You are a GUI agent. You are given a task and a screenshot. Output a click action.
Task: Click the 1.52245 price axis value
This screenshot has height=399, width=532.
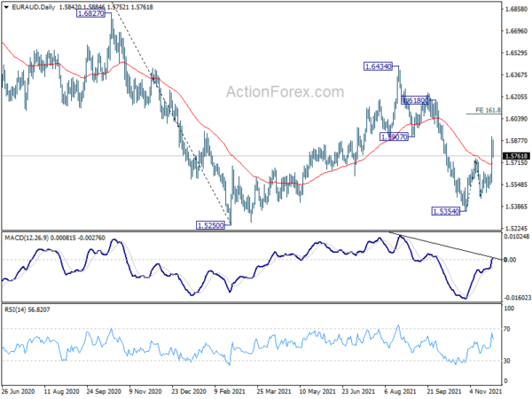516,229
